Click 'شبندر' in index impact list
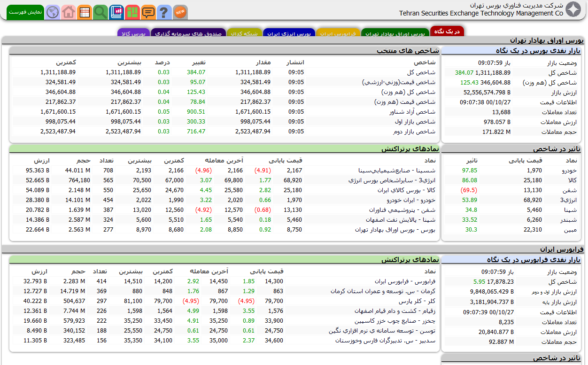This screenshot has height=365, width=588. click(x=569, y=220)
